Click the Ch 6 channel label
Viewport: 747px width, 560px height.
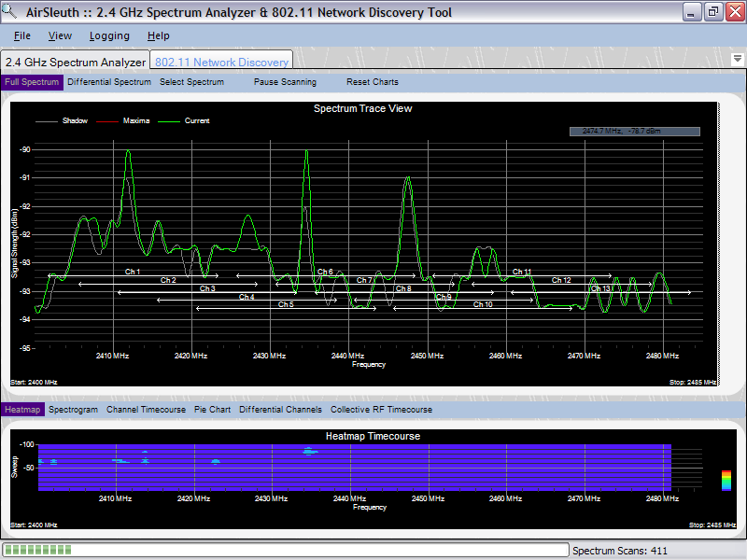click(x=325, y=272)
